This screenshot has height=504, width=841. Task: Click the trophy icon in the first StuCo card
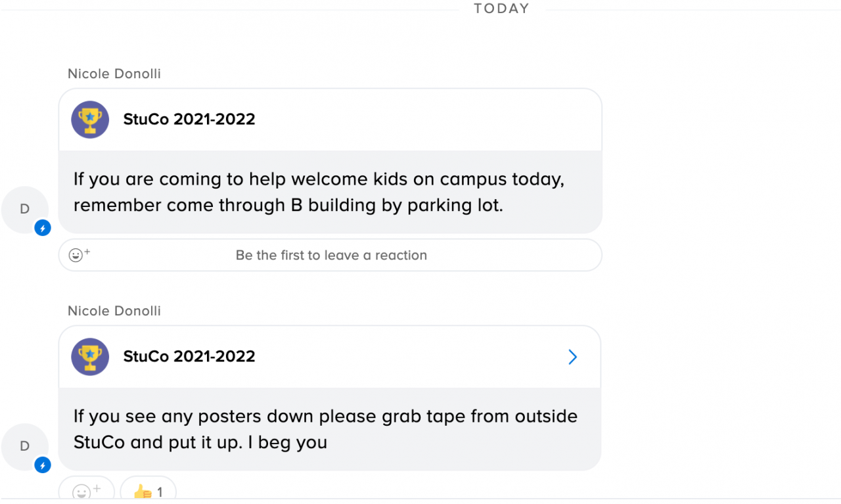(x=90, y=120)
